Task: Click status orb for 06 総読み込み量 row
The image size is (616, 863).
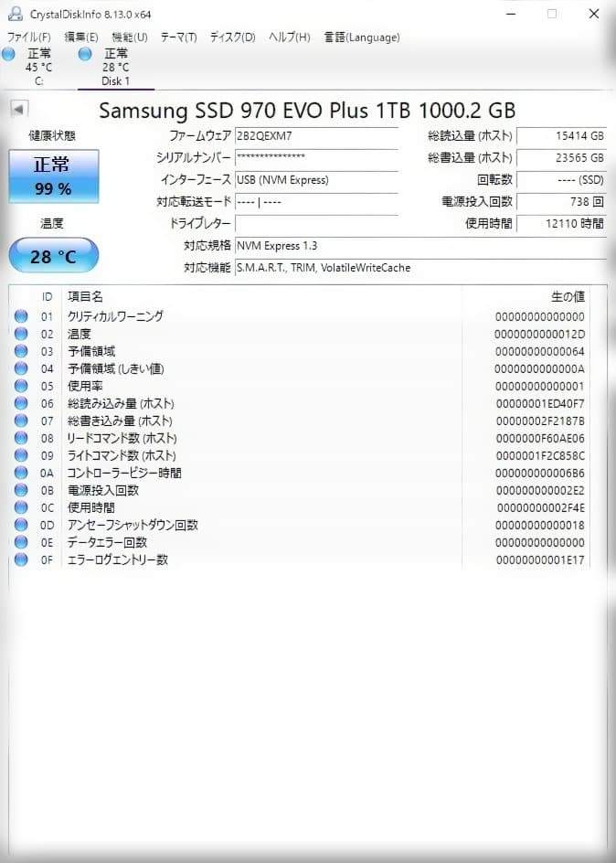Action: point(21,403)
